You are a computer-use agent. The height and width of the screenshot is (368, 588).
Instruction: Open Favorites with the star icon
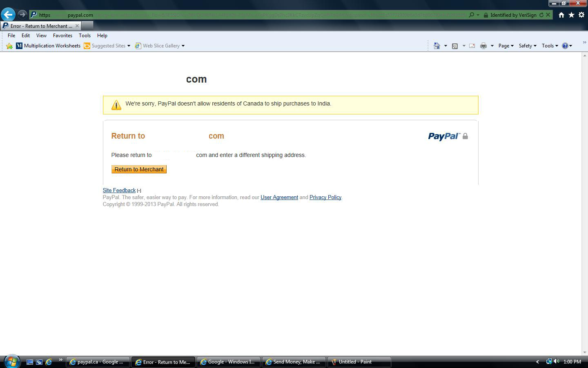[x=571, y=15]
